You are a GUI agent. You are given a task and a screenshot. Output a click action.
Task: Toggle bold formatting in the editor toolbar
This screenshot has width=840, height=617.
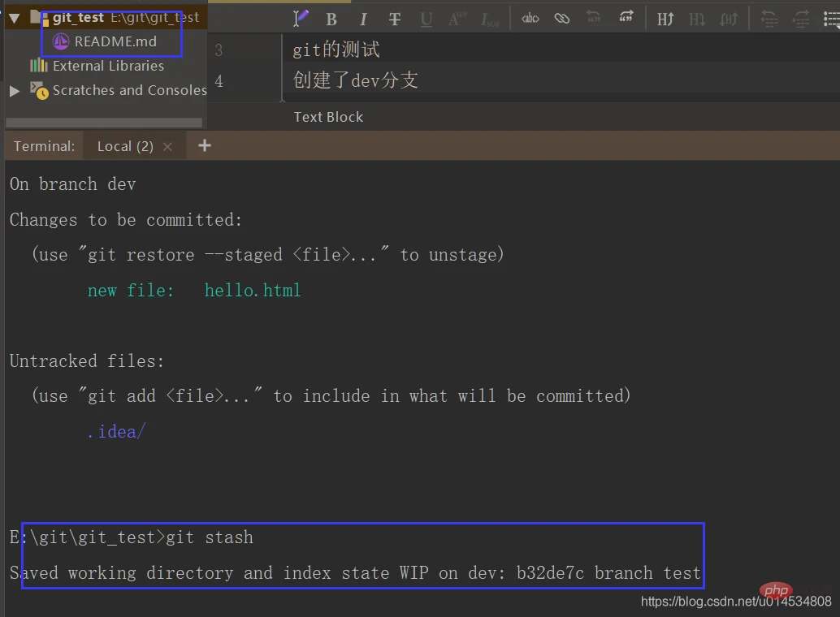click(x=331, y=19)
